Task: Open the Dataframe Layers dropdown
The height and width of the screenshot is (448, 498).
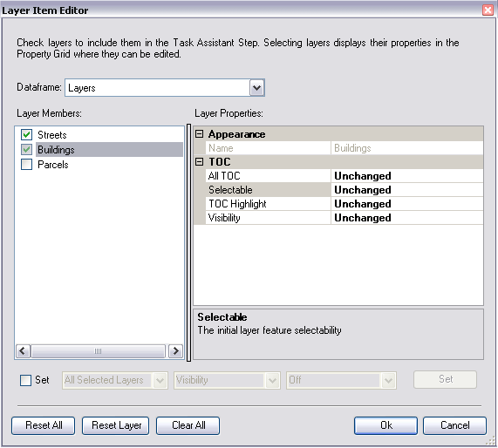Action: 256,88
